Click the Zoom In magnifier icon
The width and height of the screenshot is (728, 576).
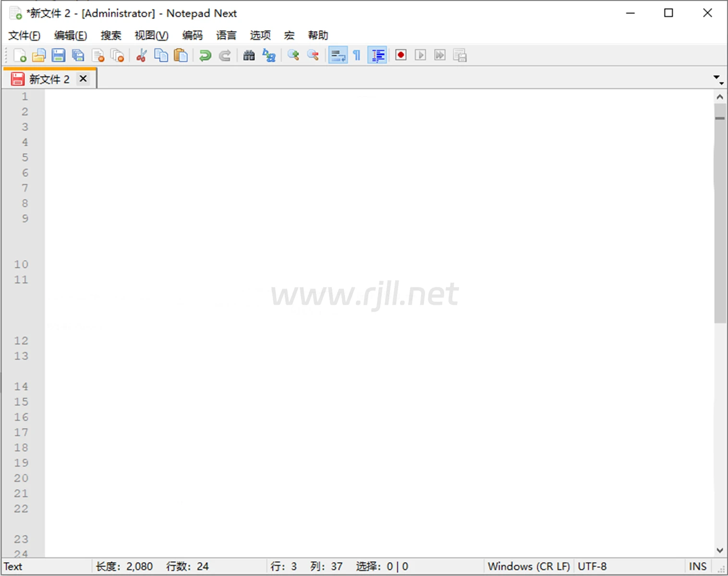point(293,56)
